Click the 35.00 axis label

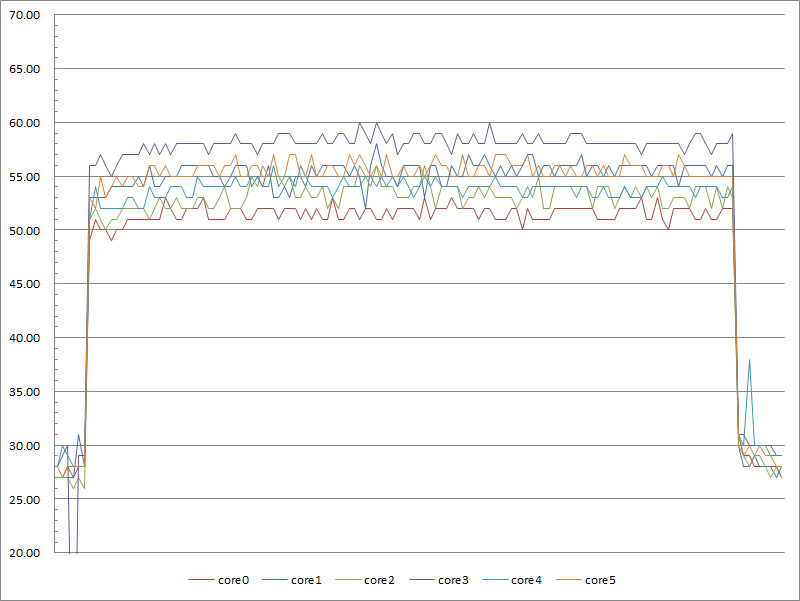coord(24,392)
